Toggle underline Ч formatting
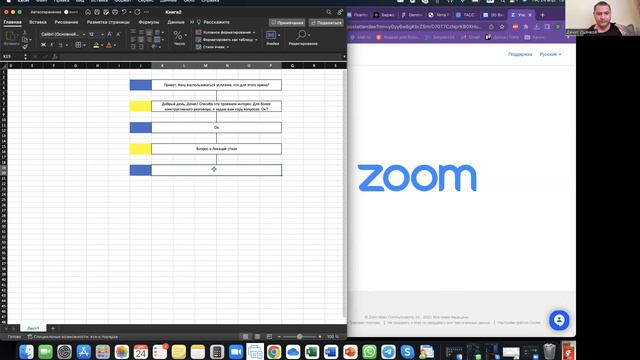 click(60, 45)
